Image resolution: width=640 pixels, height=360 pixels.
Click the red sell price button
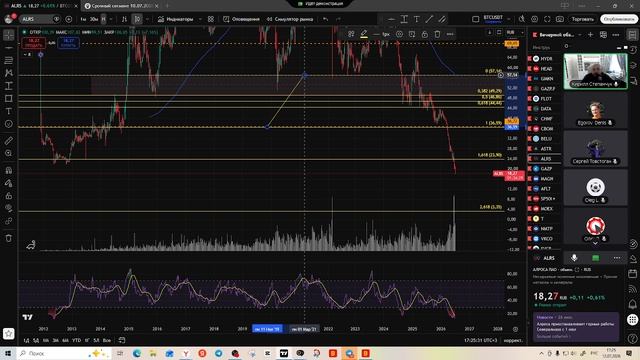[x=34, y=43]
